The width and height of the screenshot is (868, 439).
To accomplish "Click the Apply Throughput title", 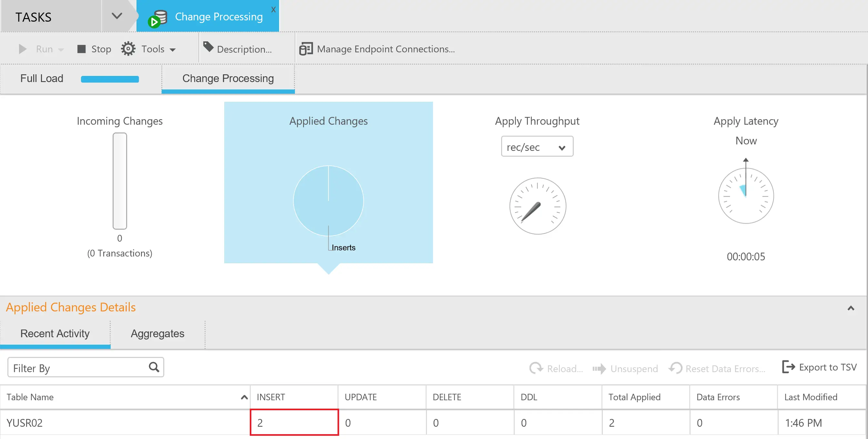I will [x=537, y=121].
